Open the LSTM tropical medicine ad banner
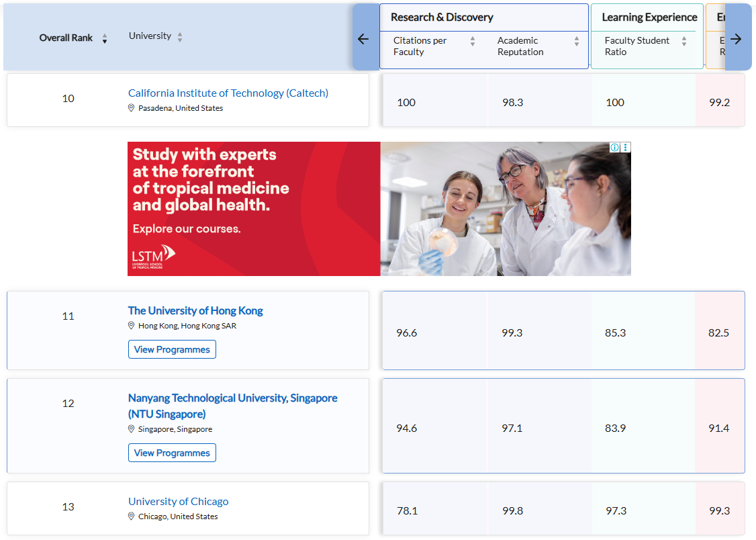This screenshot has height=540, width=756. tap(379, 209)
